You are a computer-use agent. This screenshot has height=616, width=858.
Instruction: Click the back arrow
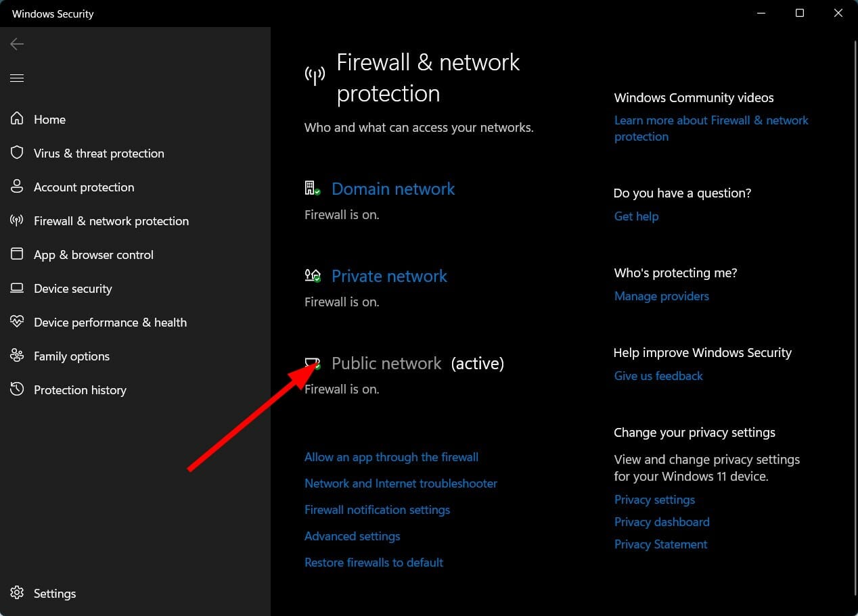pyautogui.click(x=16, y=43)
